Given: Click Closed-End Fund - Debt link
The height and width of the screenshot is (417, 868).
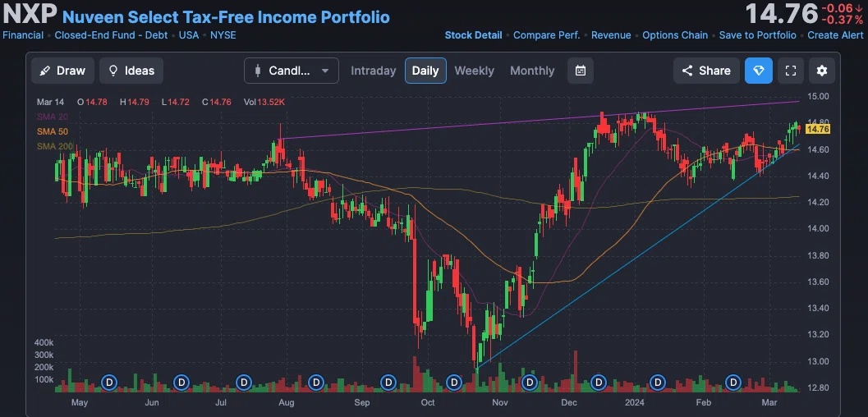Looking at the screenshot, I should pos(111,35).
